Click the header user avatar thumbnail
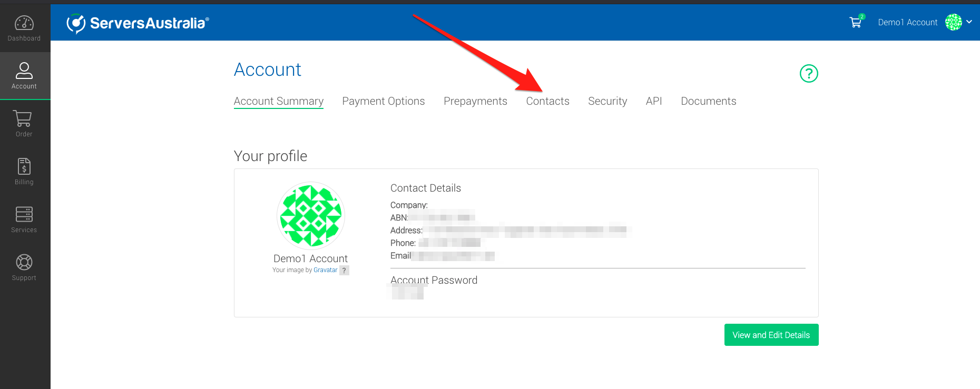This screenshot has height=389, width=980. (x=953, y=22)
